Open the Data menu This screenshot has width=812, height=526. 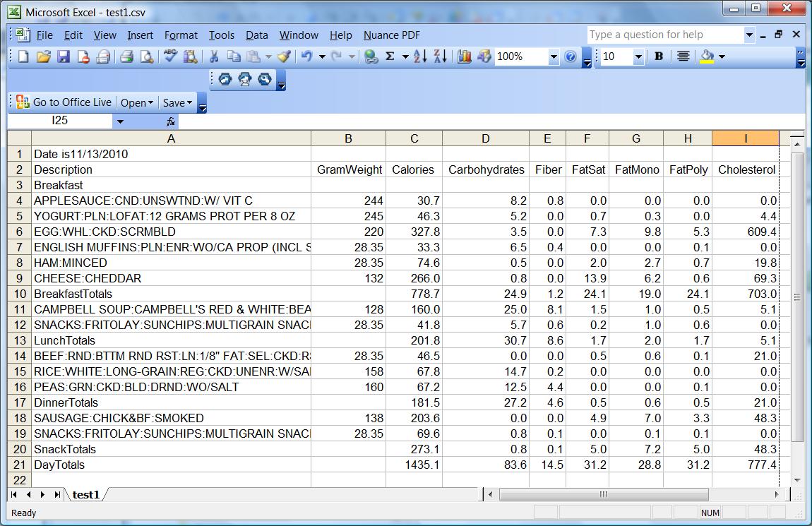256,35
